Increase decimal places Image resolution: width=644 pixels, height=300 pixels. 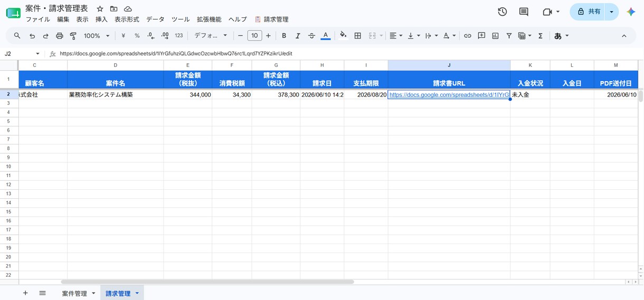[x=165, y=36]
